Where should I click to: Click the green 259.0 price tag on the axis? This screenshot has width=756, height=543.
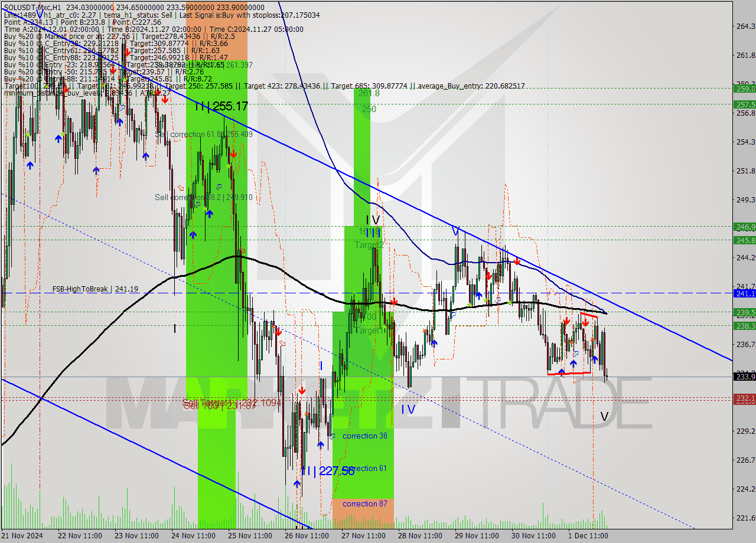coord(745,89)
